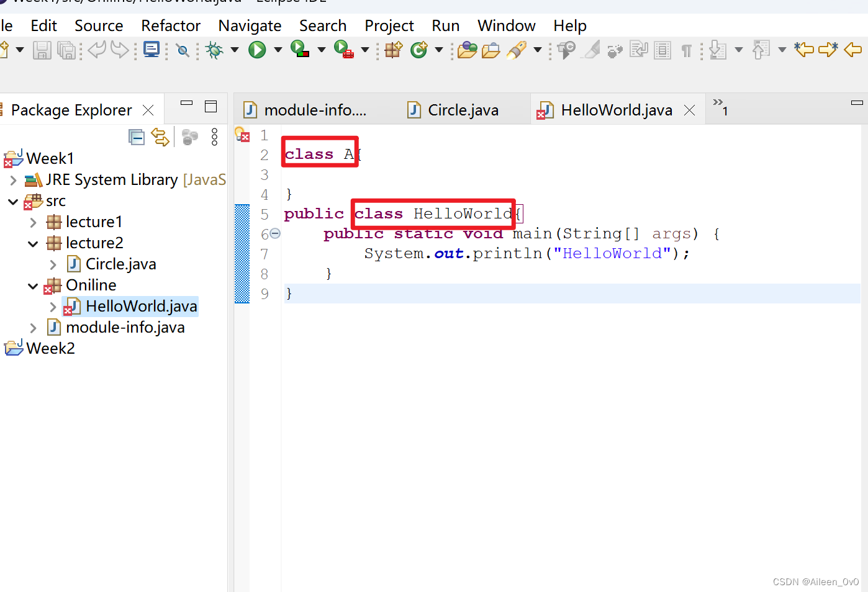Click the New Java Package icon

coord(393,50)
